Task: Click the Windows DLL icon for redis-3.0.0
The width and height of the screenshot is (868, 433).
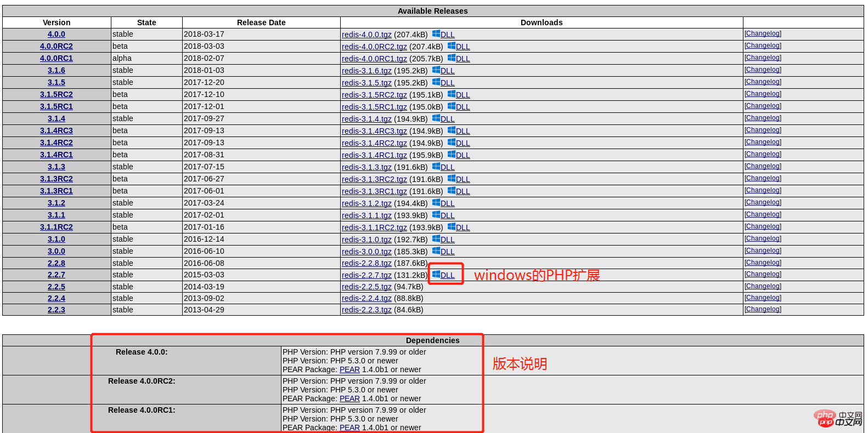Action: [x=436, y=251]
